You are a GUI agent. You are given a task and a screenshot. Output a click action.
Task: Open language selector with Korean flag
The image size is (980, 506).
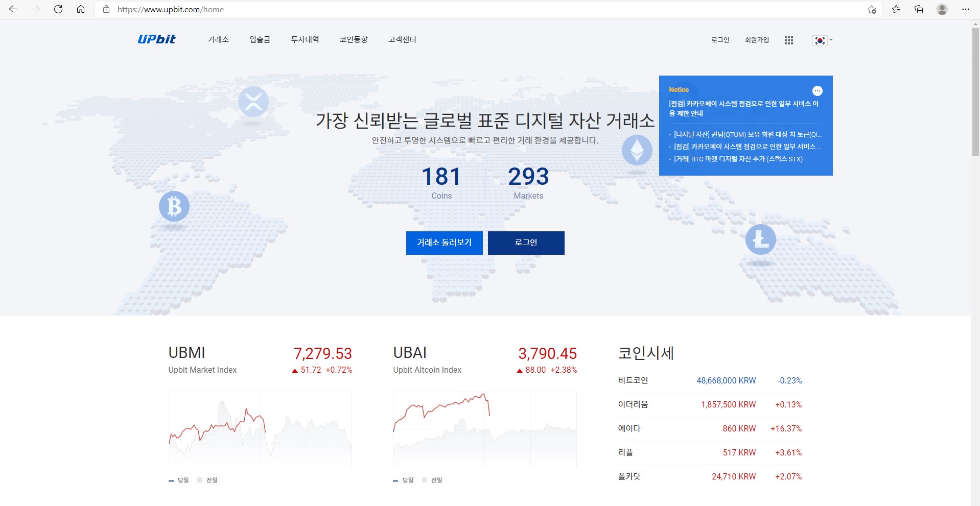coord(823,40)
